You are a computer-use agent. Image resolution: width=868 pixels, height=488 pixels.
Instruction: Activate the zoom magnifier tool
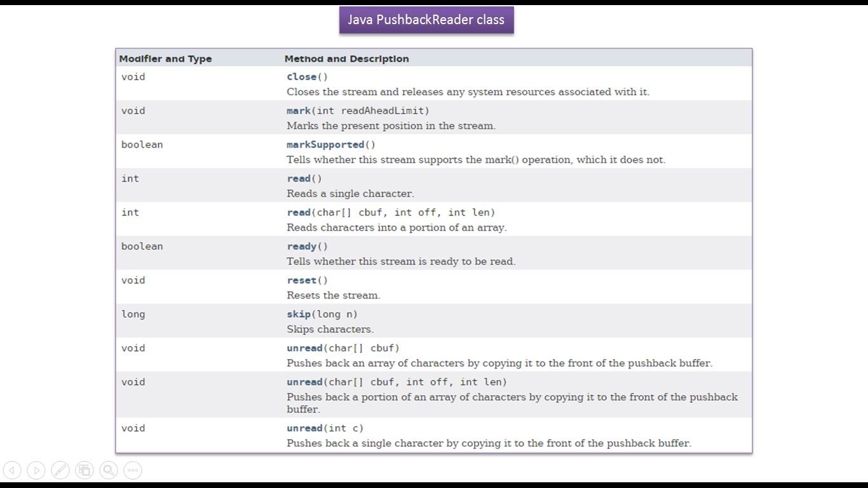109,470
